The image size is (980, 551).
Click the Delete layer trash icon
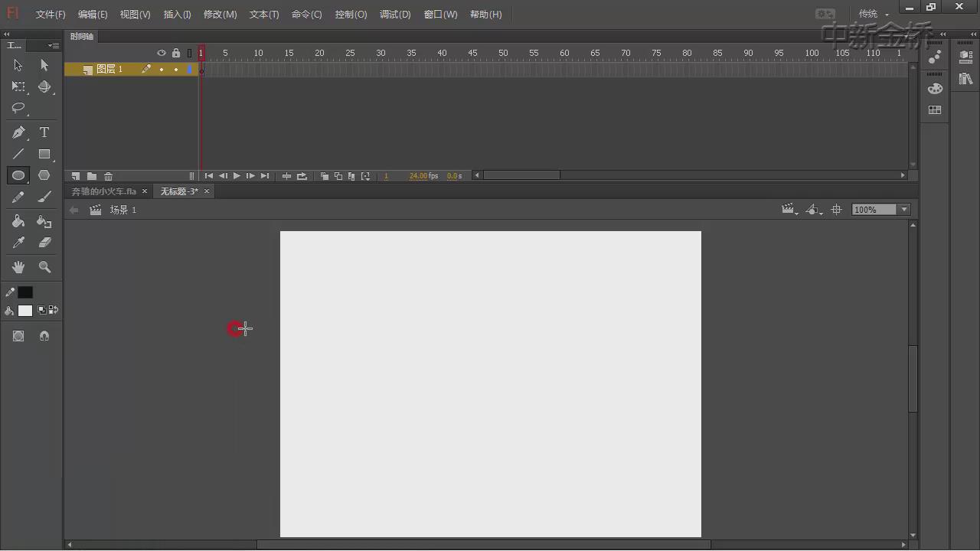(x=108, y=176)
